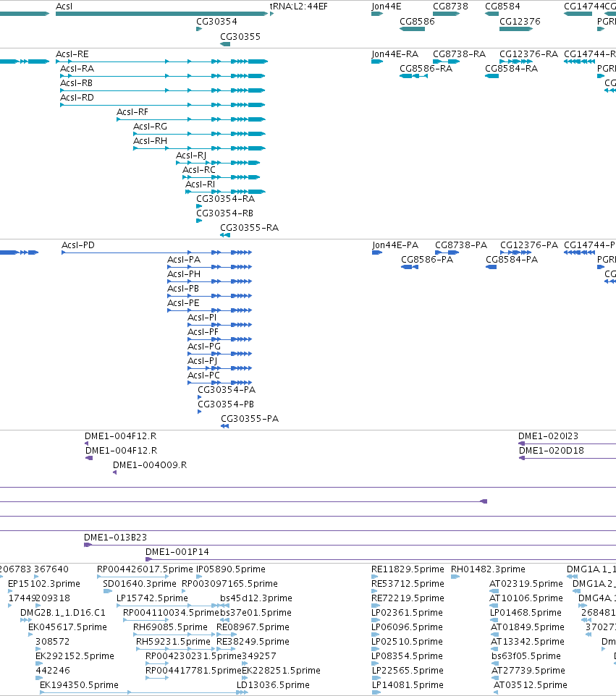The image size is (616, 696).
Task: Click the CG8586-RA transcript label
Action: coord(426,68)
